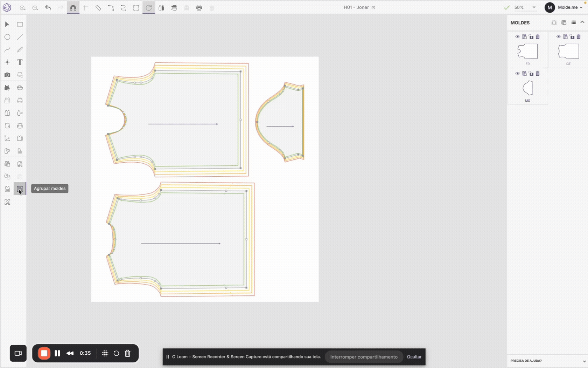The width and height of the screenshot is (588, 368).
Task: Click Interromper compartilhamento button
Action: click(364, 357)
